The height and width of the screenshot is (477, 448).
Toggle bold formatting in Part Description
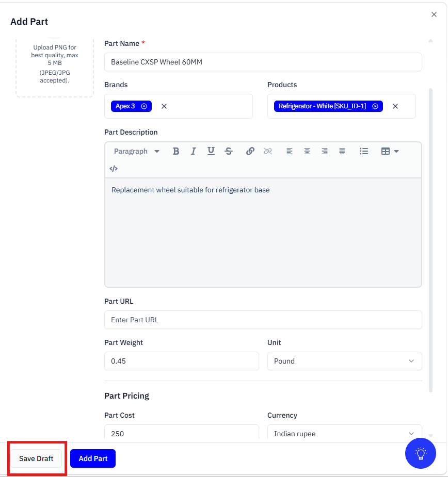tap(176, 151)
